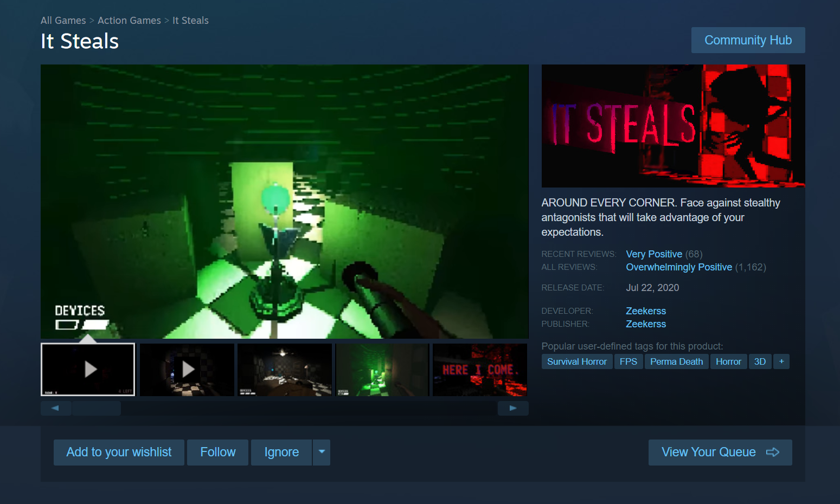Select the 3D tag
The height and width of the screenshot is (504, 840).
[x=760, y=361]
